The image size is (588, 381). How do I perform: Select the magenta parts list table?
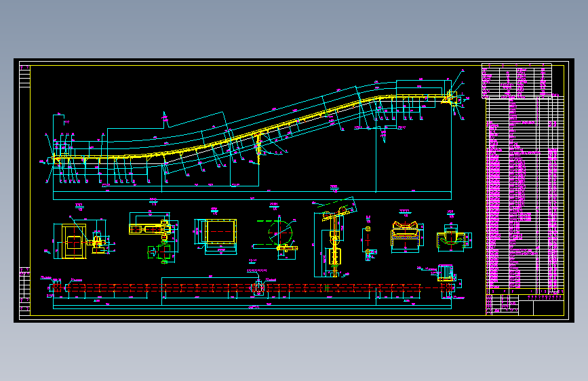[525, 195]
